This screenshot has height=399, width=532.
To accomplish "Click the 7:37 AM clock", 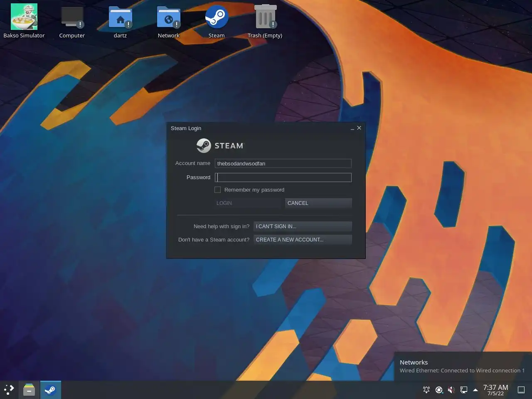I will (x=495, y=390).
